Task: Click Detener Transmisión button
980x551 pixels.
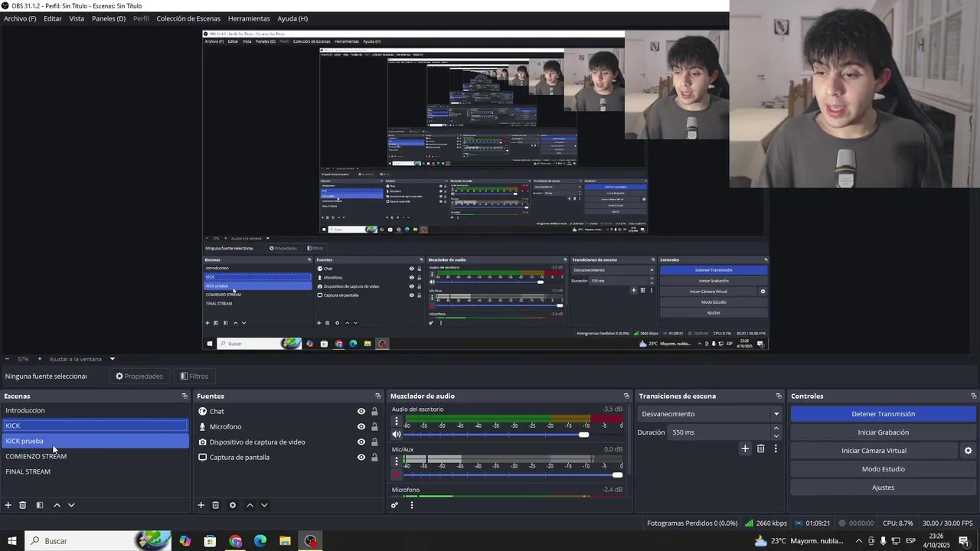Action: click(x=883, y=414)
